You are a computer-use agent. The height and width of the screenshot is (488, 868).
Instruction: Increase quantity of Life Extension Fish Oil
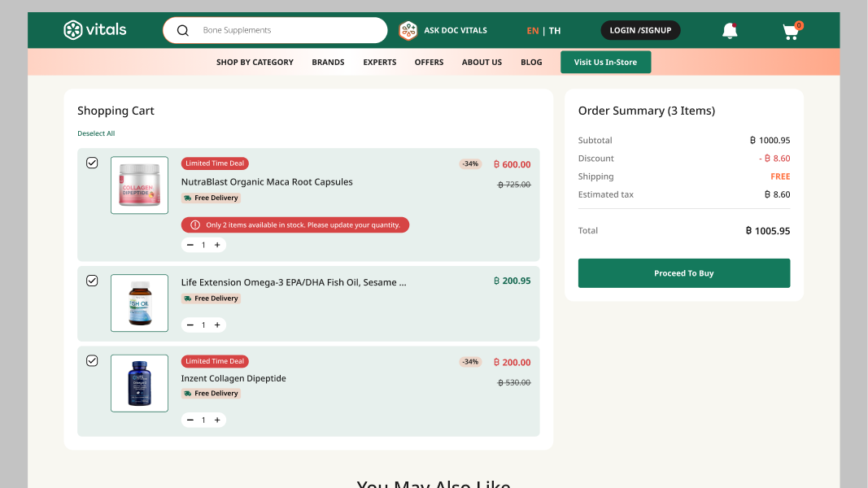pos(217,325)
